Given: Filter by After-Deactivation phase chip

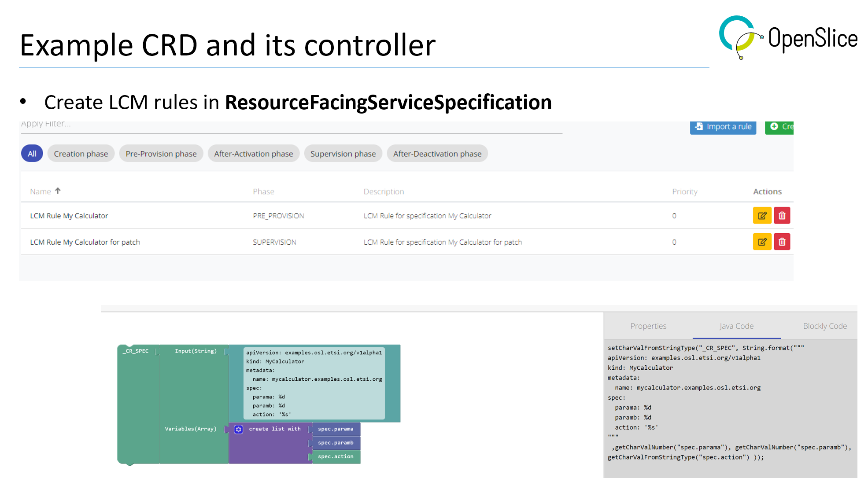Looking at the screenshot, I should pyautogui.click(x=437, y=154).
